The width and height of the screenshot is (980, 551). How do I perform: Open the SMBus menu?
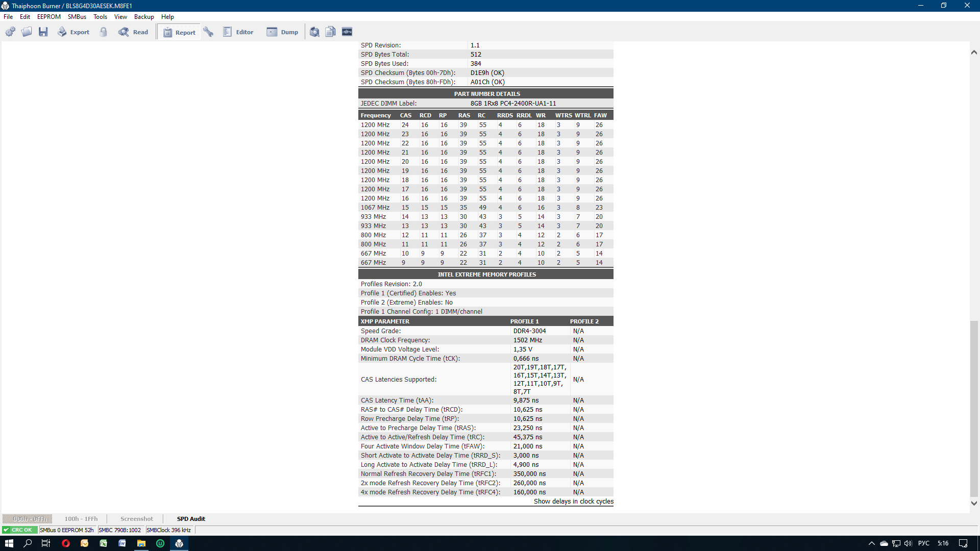[x=77, y=17]
